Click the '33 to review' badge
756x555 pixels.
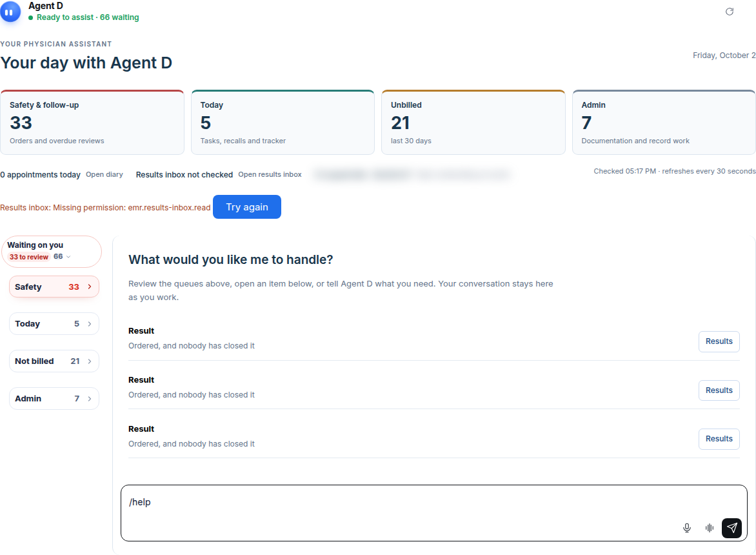click(x=29, y=257)
